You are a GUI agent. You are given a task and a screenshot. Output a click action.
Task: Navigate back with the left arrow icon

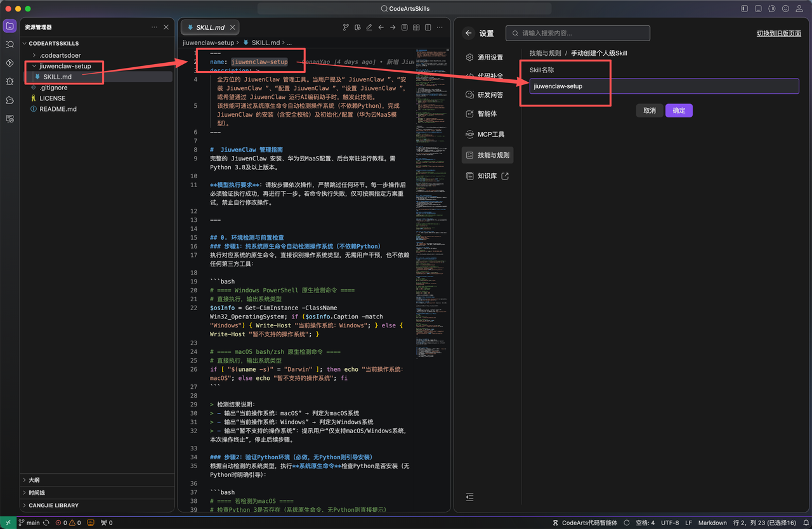(381, 27)
